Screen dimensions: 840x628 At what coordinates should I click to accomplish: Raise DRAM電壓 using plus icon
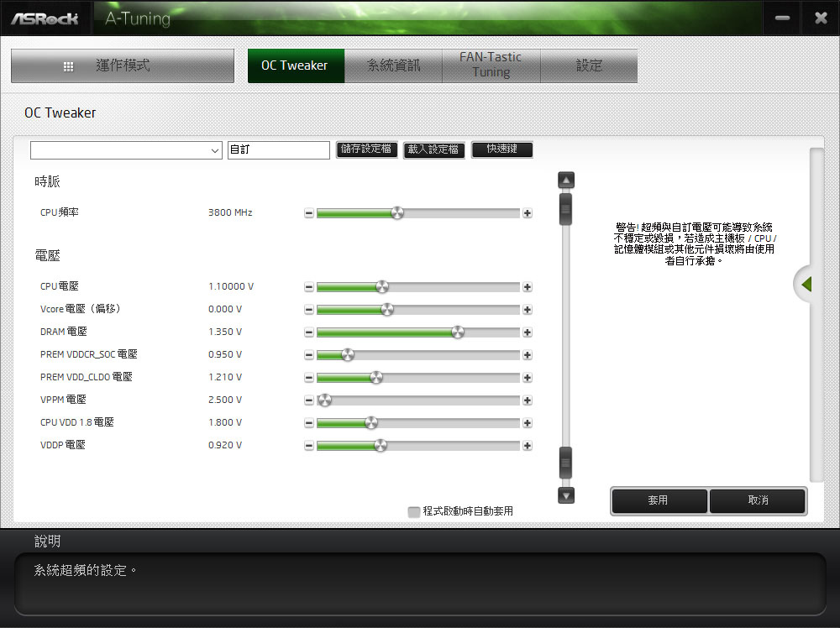coord(528,332)
